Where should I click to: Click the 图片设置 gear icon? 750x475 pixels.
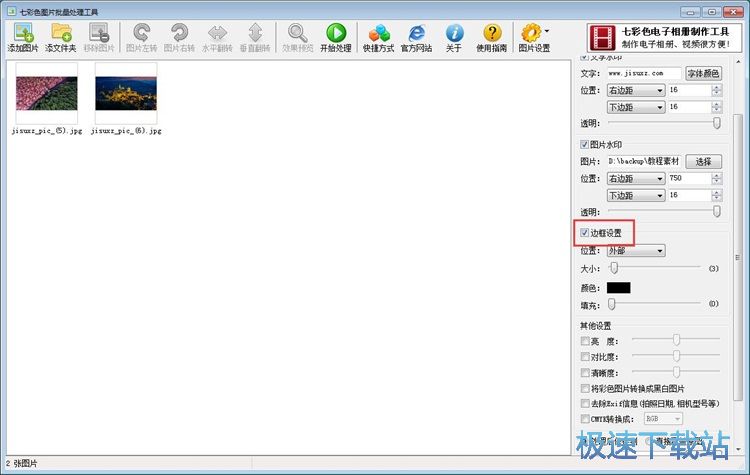[x=531, y=33]
